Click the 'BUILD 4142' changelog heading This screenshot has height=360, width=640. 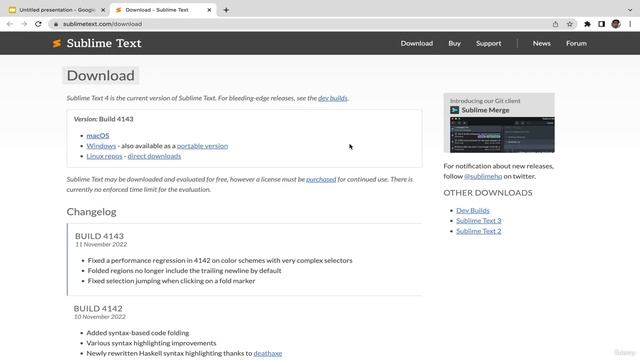click(x=98, y=309)
